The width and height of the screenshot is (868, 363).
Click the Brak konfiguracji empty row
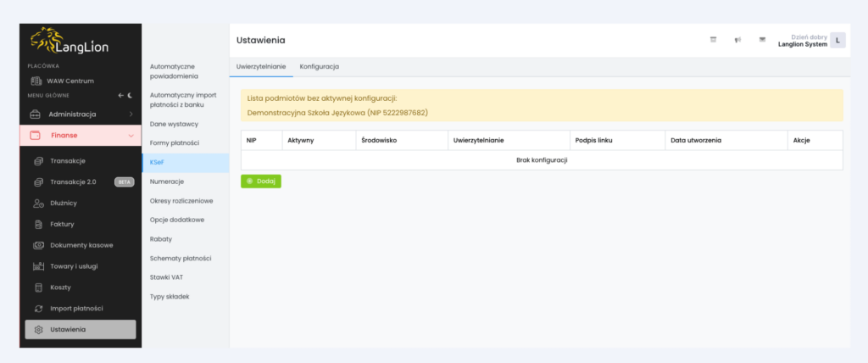coord(542,160)
